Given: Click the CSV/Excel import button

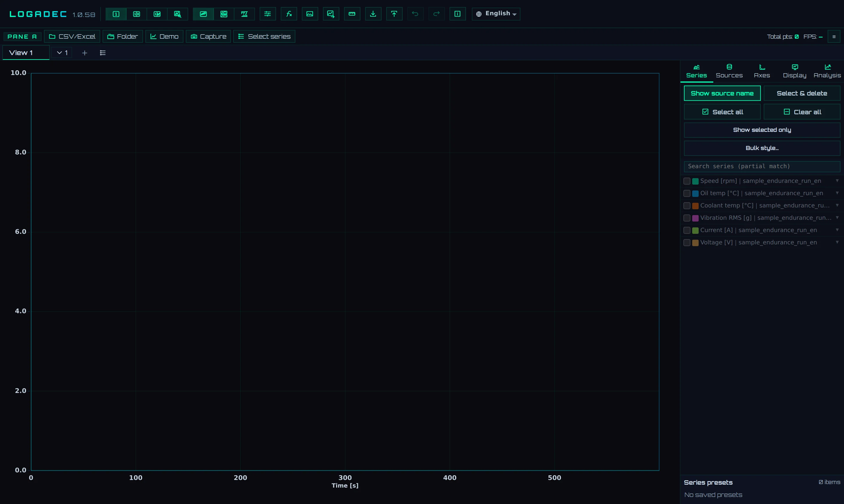Looking at the screenshot, I should pyautogui.click(x=72, y=36).
